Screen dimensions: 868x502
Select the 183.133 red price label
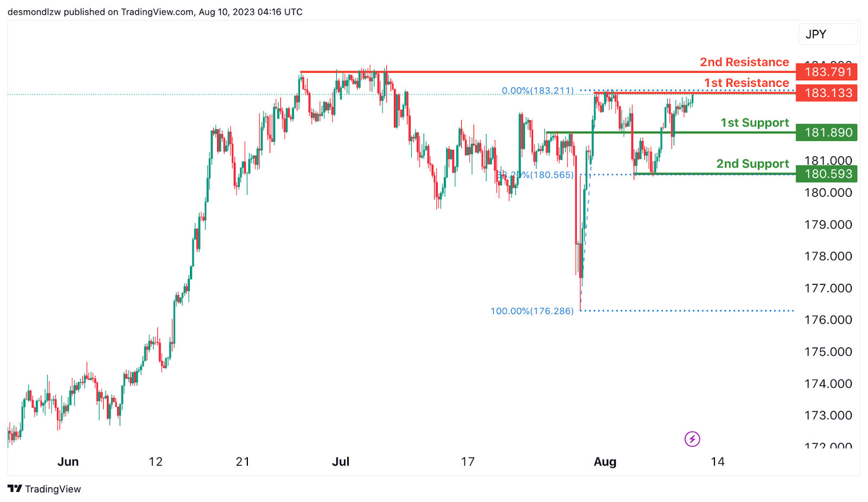[x=826, y=93]
